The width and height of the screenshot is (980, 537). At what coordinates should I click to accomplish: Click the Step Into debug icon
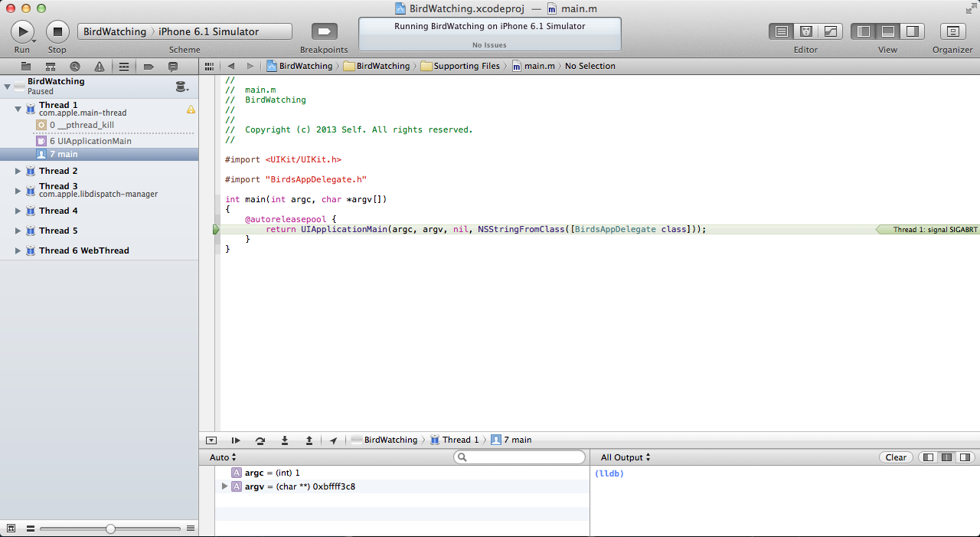(285, 440)
